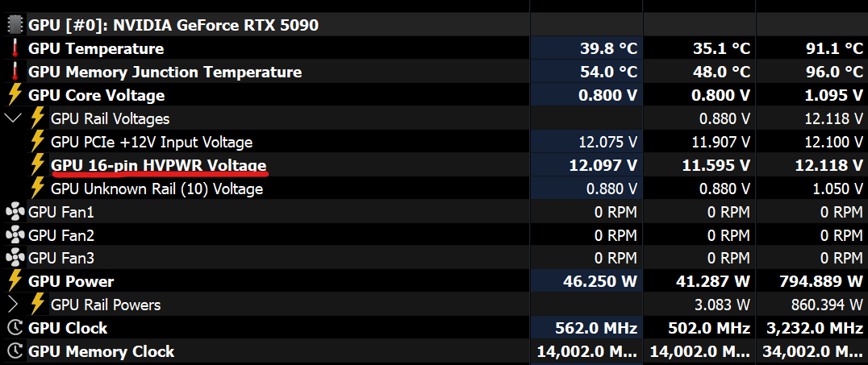Click the 96.0 °C memory junction value
This screenshot has width=868, height=365.
(x=834, y=72)
